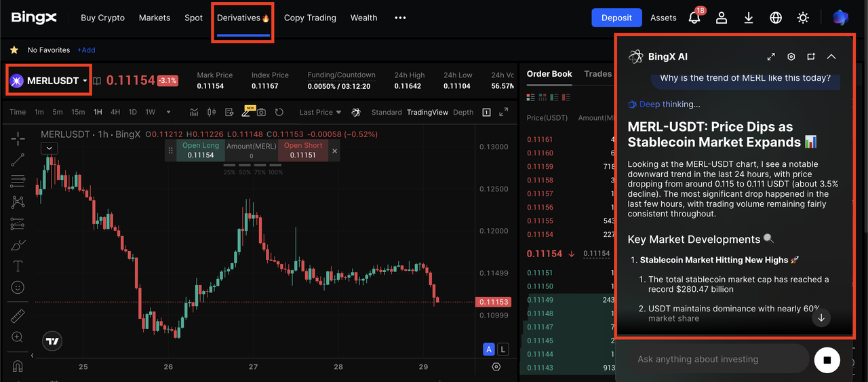Open the Buy Crypto menu
This screenshot has width=868, height=382.
click(x=102, y=18)
